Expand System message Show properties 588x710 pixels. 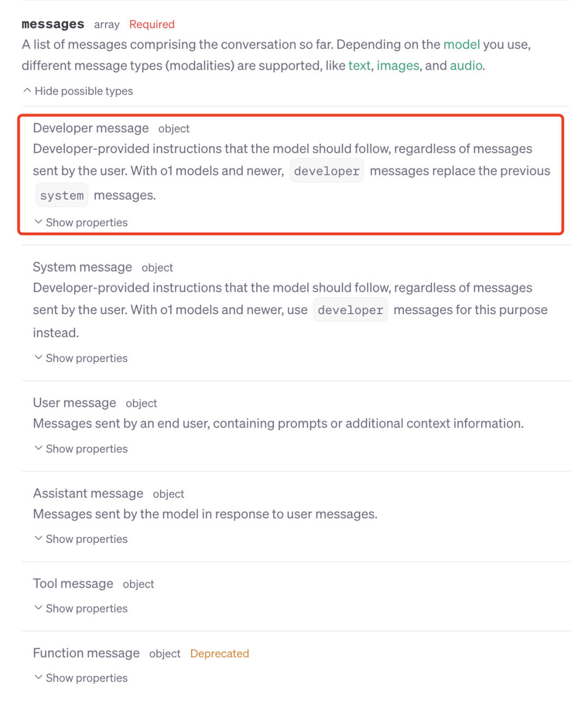point(81,358)
